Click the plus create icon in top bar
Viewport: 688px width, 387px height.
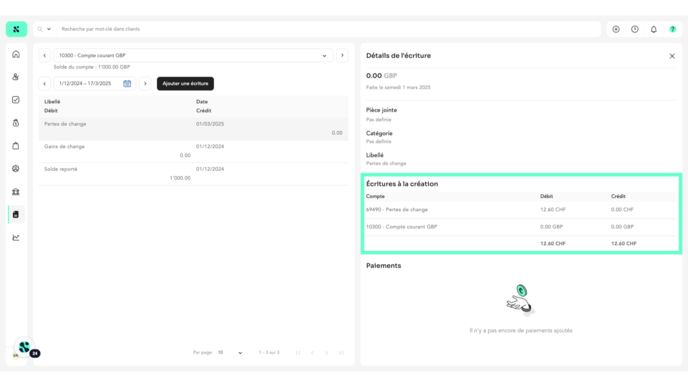pyautogui.click(x=616, y=29)
